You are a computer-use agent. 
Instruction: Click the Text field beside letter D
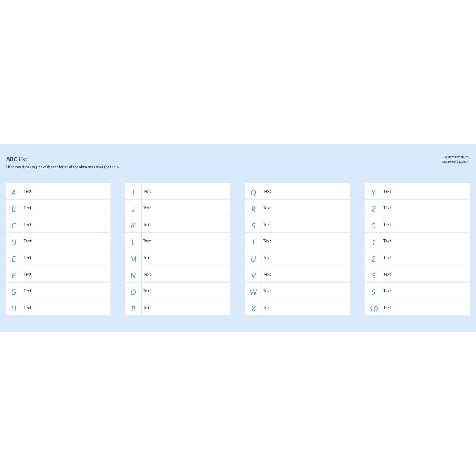(66, 241)
